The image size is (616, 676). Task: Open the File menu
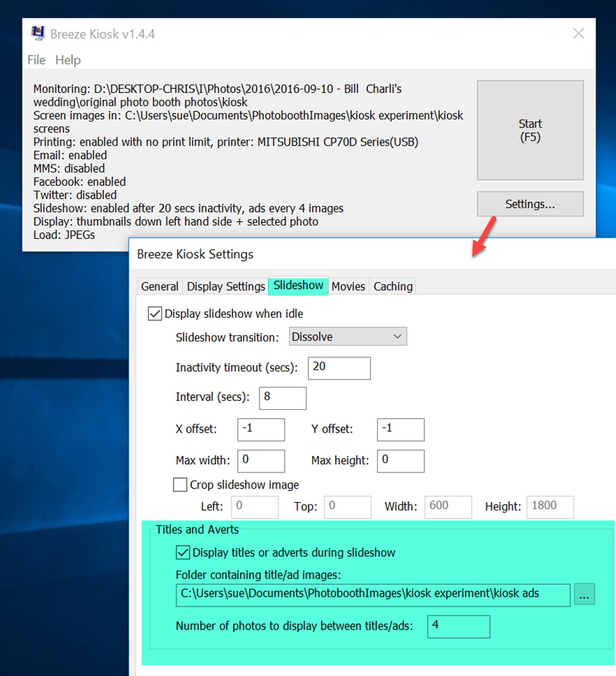36,60
